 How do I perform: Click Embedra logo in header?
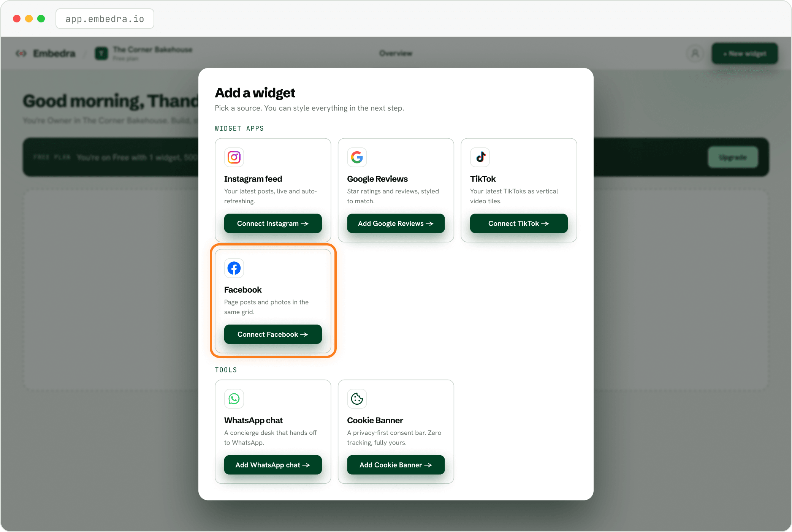click(46, 54)
